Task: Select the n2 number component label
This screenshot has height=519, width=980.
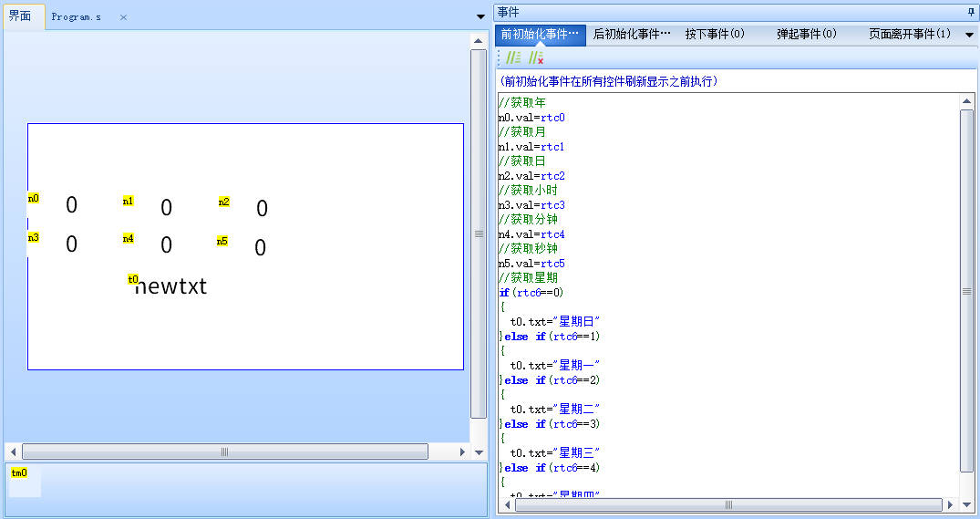Action: [224, 202]
